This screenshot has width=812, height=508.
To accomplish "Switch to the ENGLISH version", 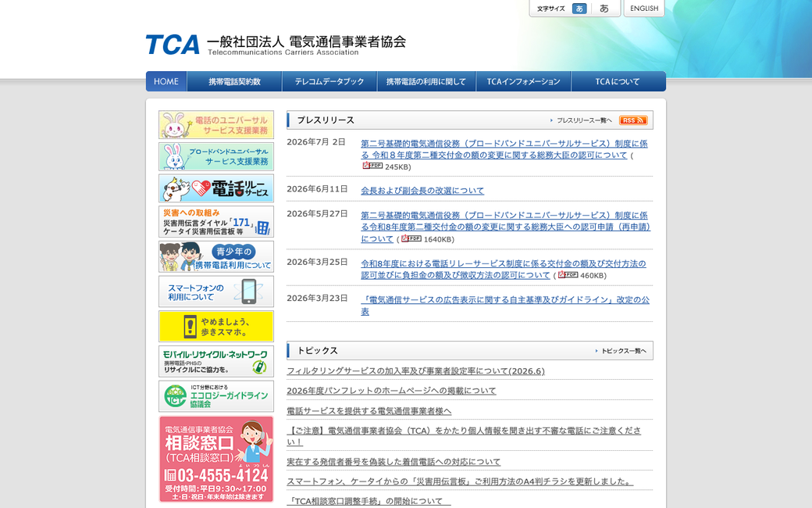I will pos(644,9).
